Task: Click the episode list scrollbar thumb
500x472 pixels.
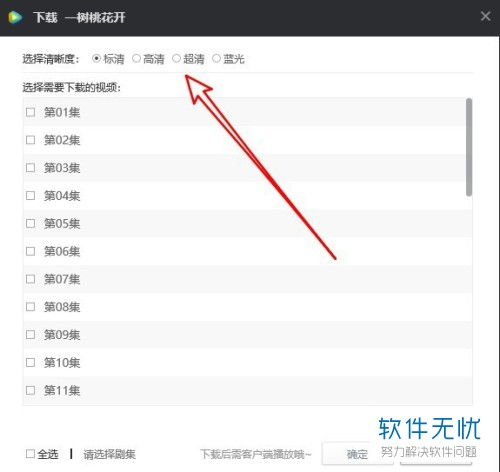Action: click(x=469, y=147)
